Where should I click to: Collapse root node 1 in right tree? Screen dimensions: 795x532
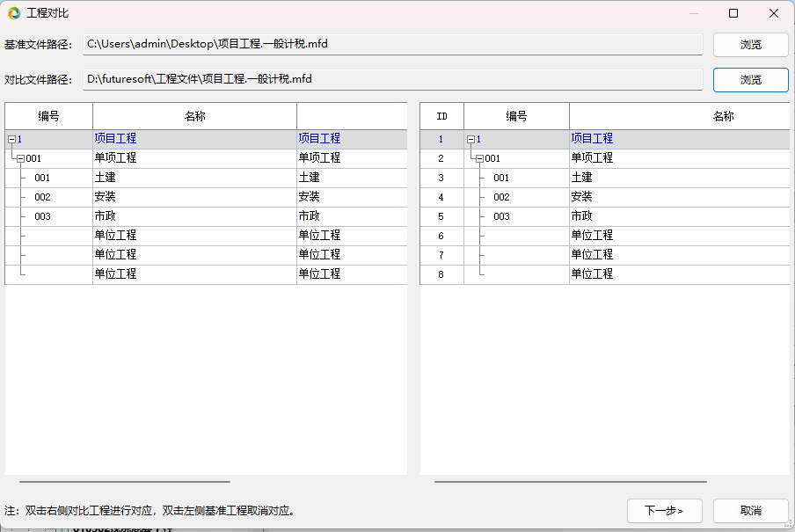click(x=470, y=139)
